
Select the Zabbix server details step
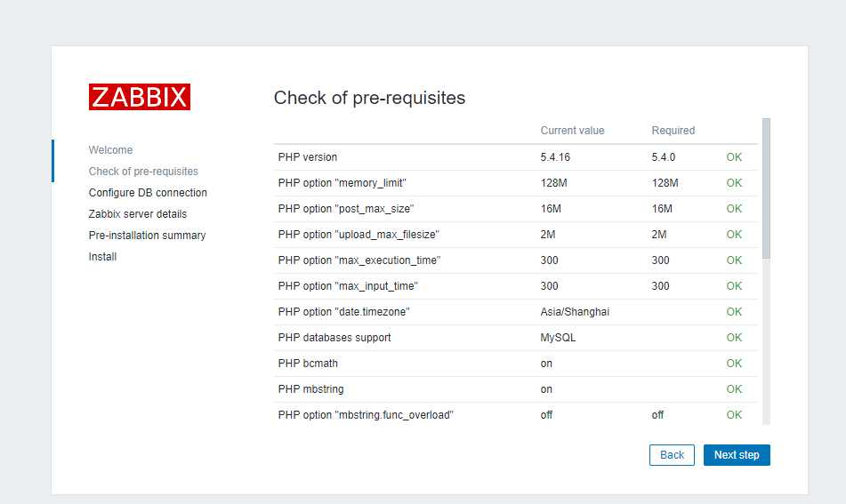138,214
